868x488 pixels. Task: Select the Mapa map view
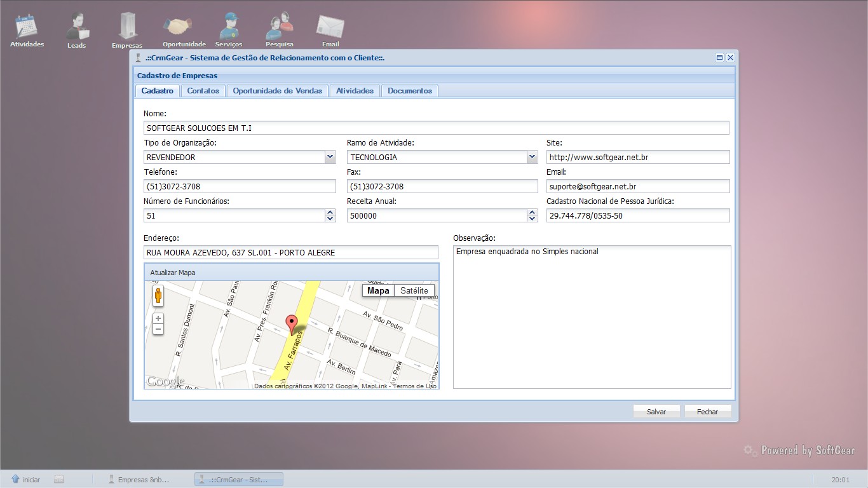pos(378,290)
